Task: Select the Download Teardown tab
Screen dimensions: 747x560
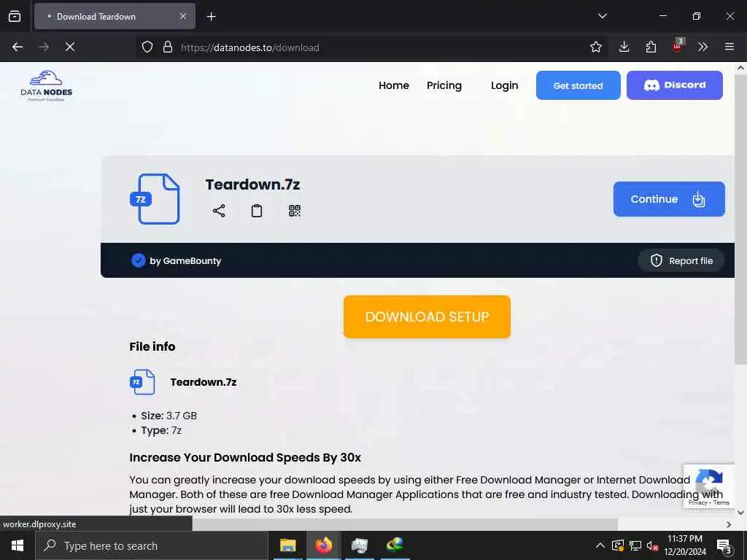Action: [115, 16]
